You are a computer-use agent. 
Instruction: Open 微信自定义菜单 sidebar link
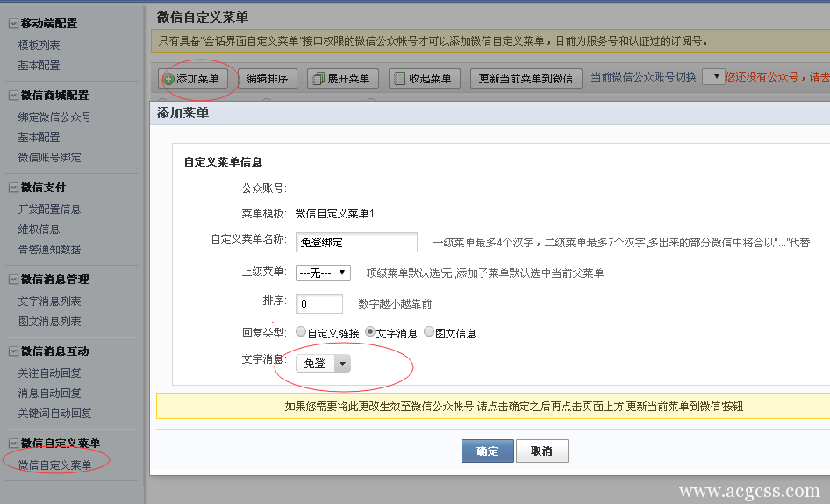(55, 465)
